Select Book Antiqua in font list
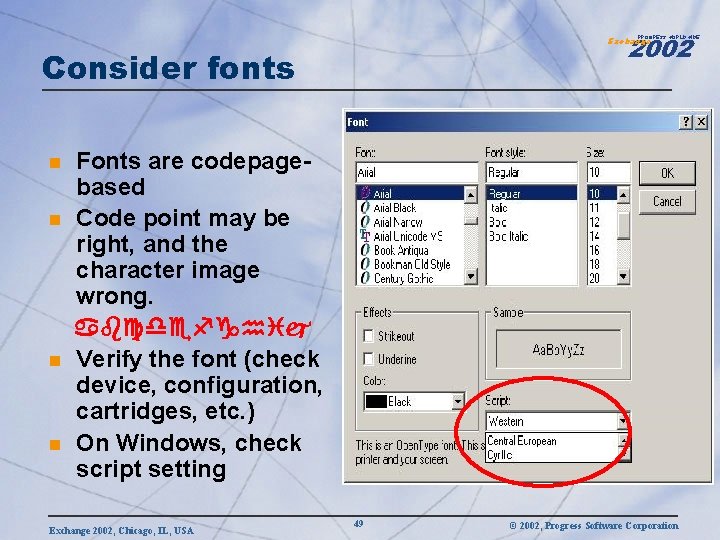 (410, 250)
